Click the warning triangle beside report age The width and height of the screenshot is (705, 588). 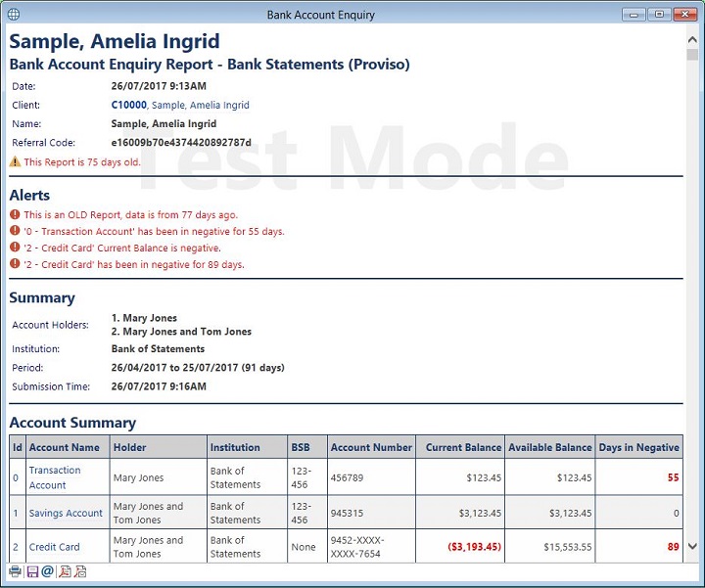coord(15,162)
